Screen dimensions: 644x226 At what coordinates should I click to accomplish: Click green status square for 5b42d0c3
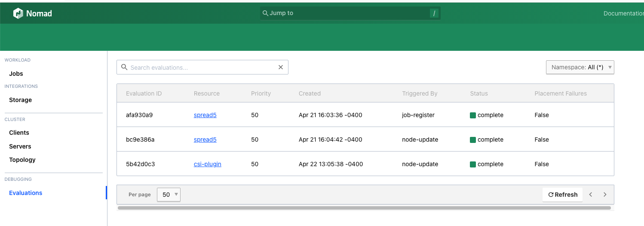coord(473,164)
